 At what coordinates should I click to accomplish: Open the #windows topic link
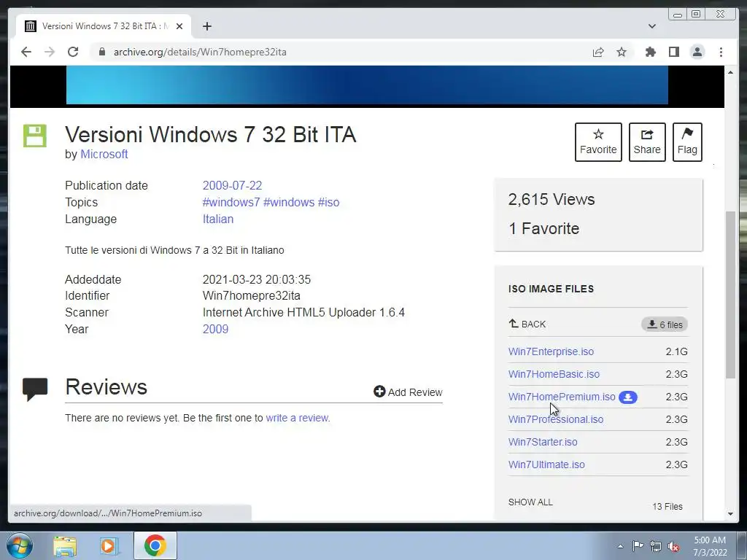coord(289,202)
